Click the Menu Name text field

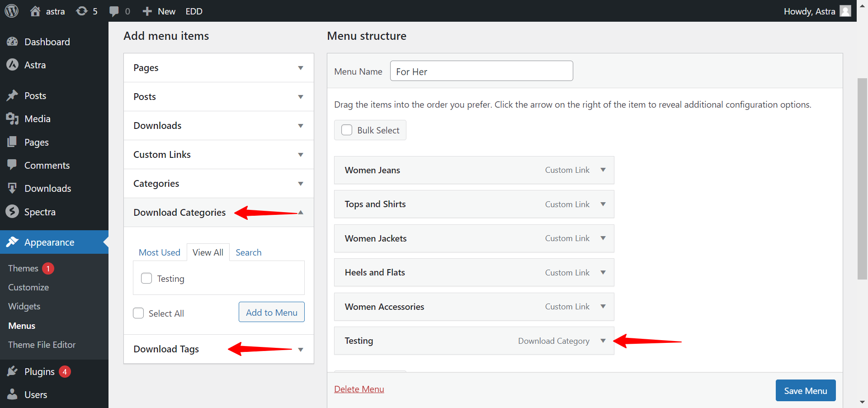coord(481,71)
